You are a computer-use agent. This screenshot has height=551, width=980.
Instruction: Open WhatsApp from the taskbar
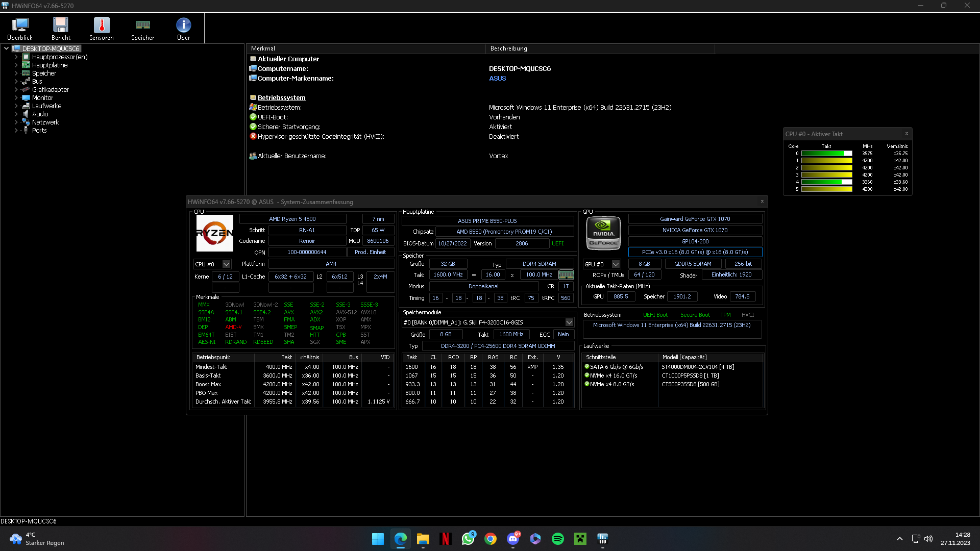click(x=468, y=539)
